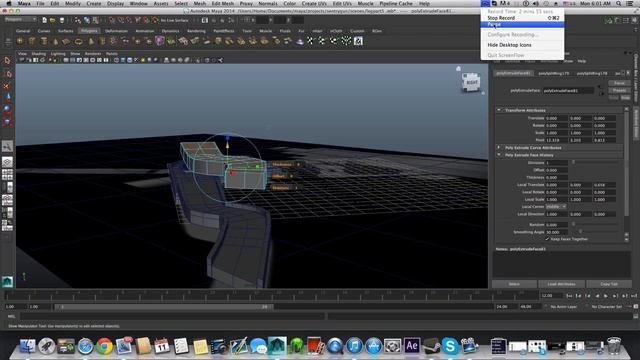The width and height of the screenshot is (640, 360).
Task: Click the Thickness input field
Action: pos(557,178)
